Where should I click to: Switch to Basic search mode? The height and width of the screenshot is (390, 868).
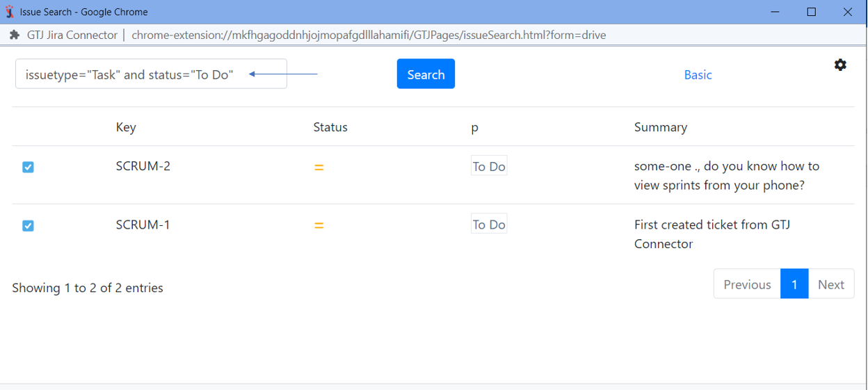coord(698,75)
